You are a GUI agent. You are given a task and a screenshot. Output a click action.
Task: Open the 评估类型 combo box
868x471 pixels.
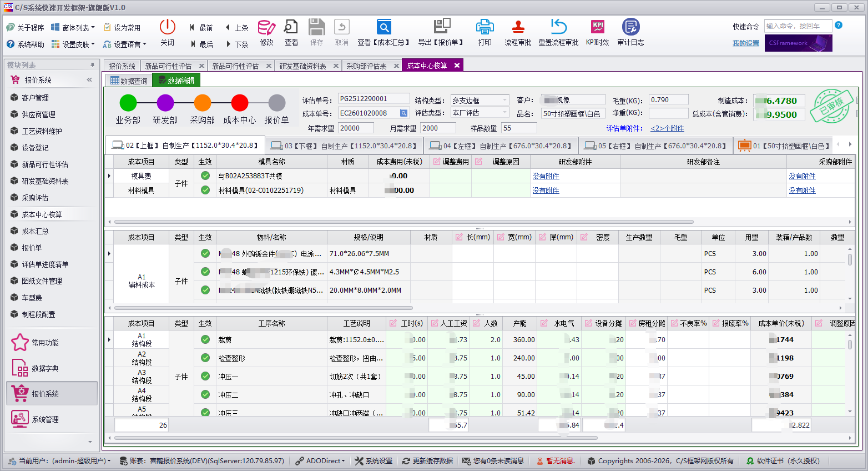coord(480,113)
